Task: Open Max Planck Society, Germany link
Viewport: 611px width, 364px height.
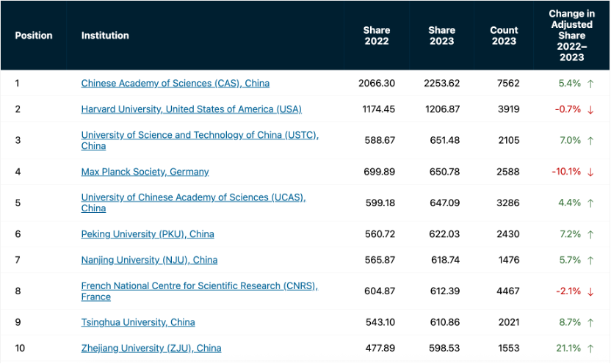Action: pos(145,172)
